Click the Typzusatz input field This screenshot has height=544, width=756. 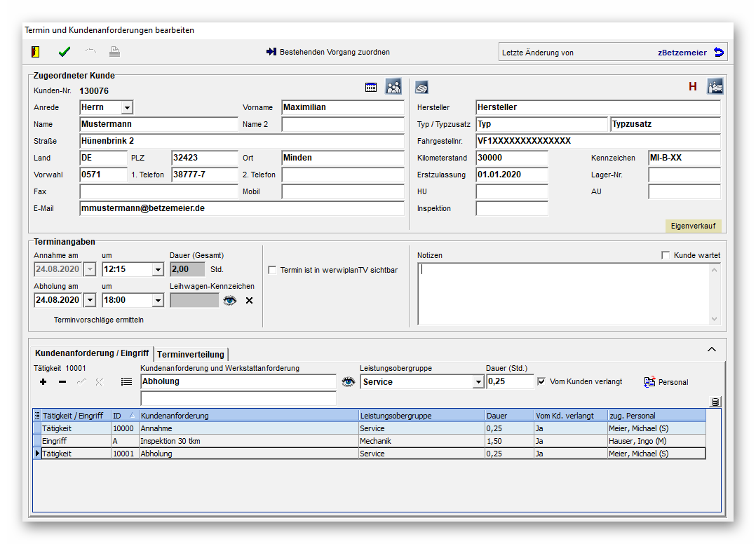tap(666, 124)
